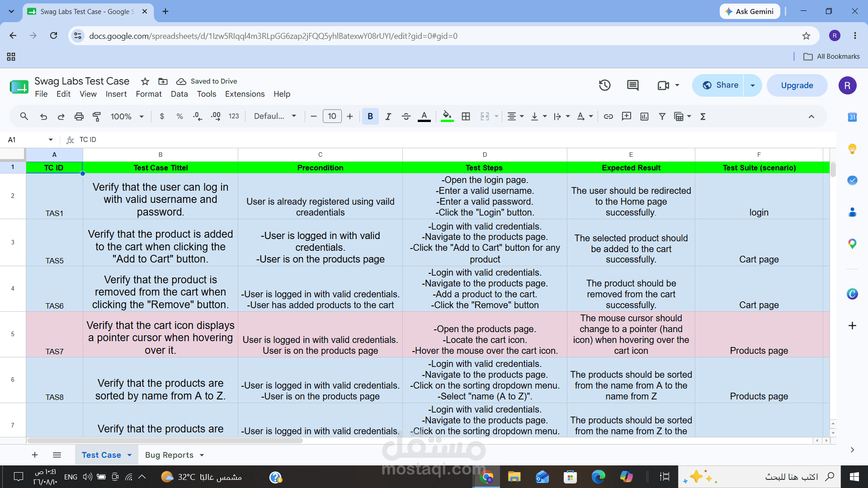Open the Extensions menu
Image resolution: width=868 pixels, height=488 pixels.
245,94
